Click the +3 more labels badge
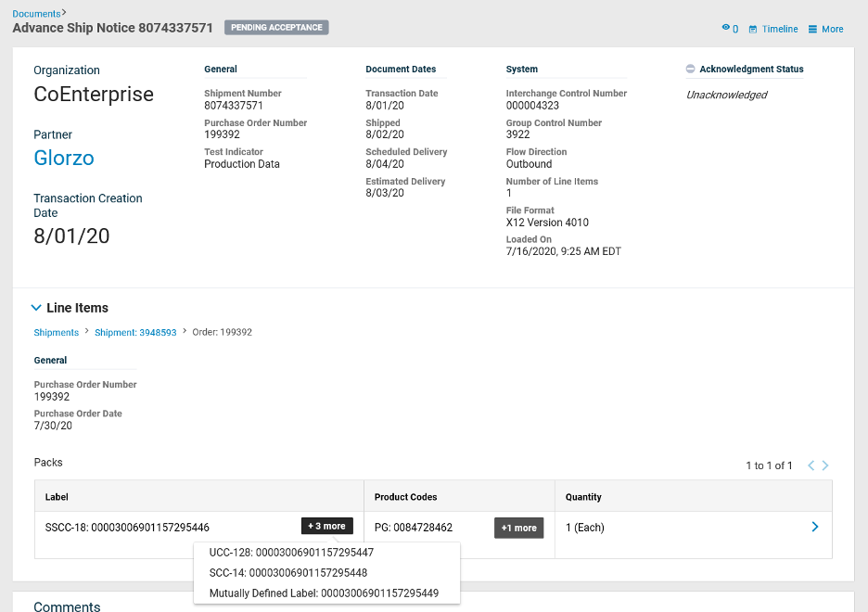Viewport: 868px width, 612px height. 326,526
